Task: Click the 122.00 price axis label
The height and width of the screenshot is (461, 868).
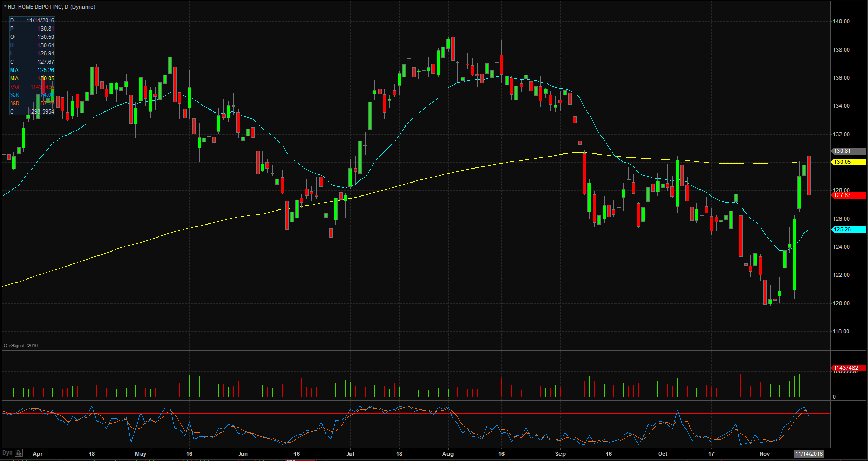Action: [841, 275]
